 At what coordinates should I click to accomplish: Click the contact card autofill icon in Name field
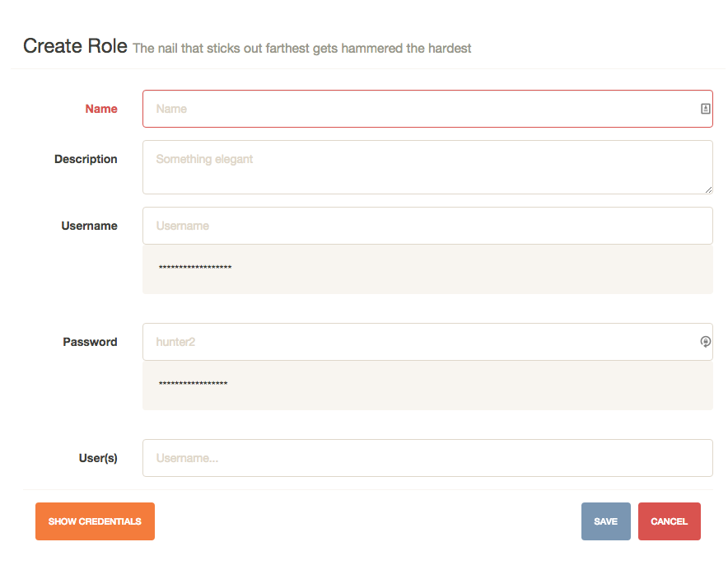pos(706,109)
